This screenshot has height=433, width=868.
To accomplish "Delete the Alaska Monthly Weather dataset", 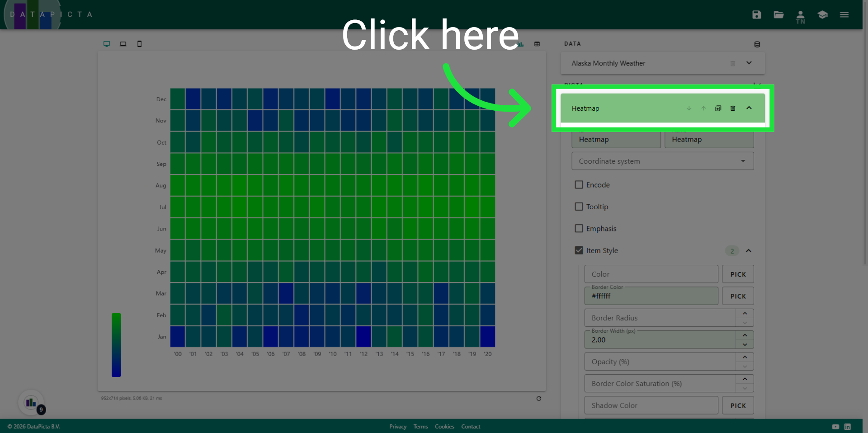I will [733, 63].
